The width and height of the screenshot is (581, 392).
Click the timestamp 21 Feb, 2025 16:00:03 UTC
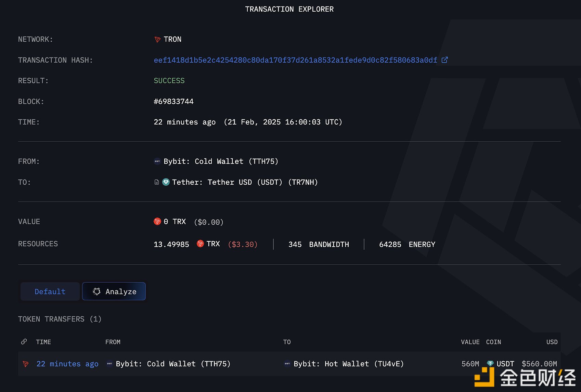(283, 122)
